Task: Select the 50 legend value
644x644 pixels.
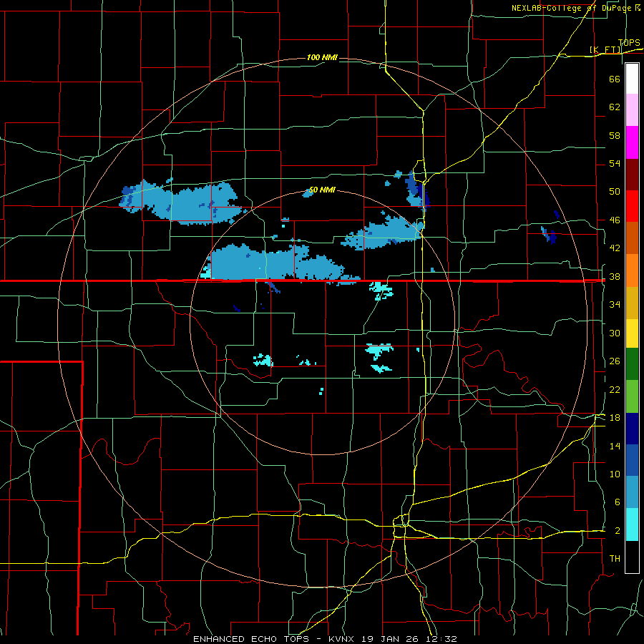Action: pos(615,191)
